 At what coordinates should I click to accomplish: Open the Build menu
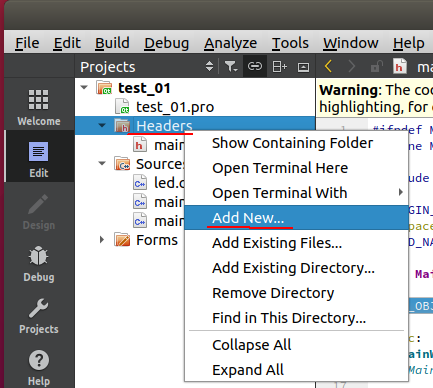[x=112, y=43]
